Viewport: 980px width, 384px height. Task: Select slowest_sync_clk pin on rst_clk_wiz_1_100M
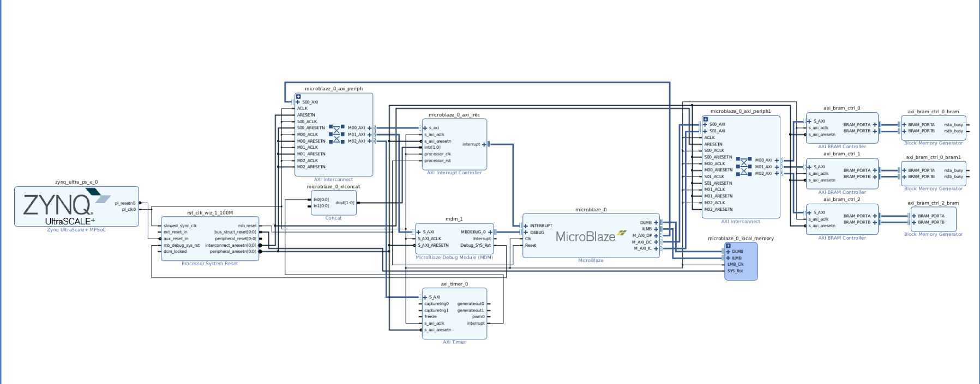pyautogui.click(x=180, y=226)
